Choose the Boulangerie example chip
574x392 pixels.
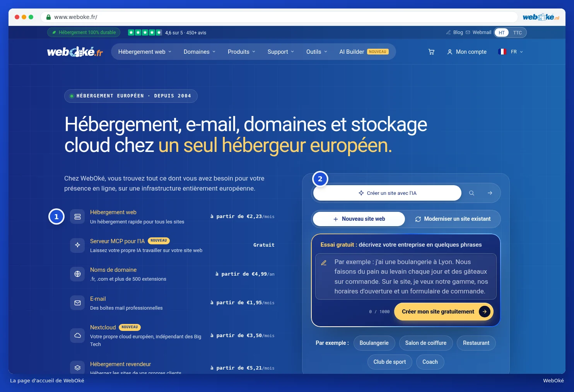(374, 343)
